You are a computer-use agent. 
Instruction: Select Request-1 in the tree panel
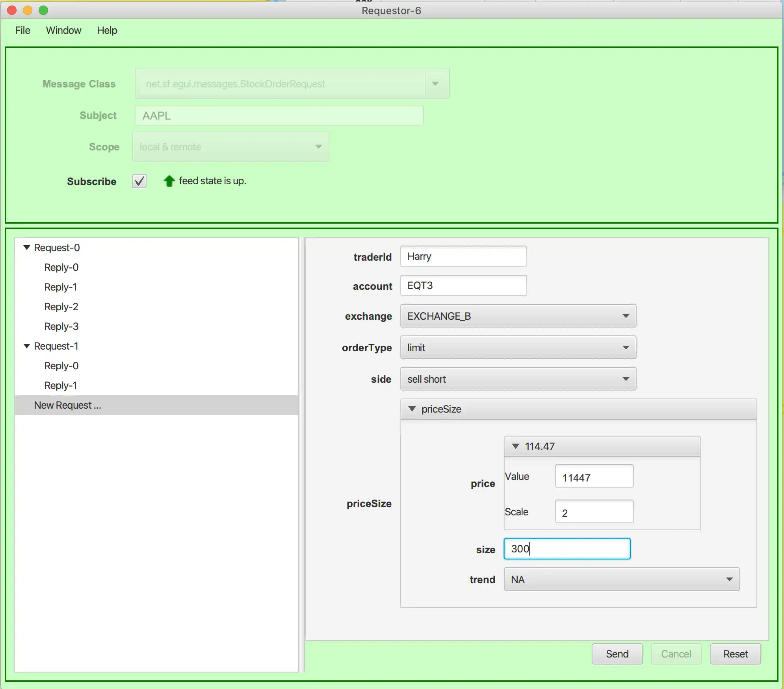[57, 345]
